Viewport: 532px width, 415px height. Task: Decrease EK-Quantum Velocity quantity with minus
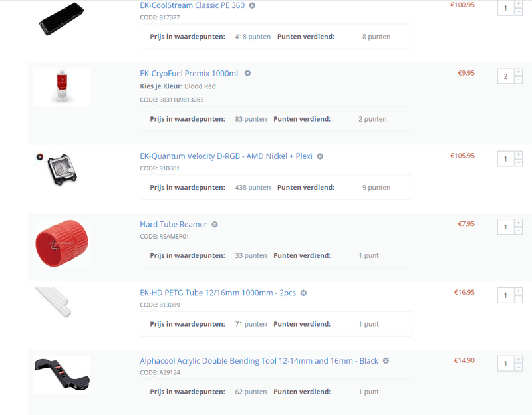pyautogui.click(x=519, y=163)
